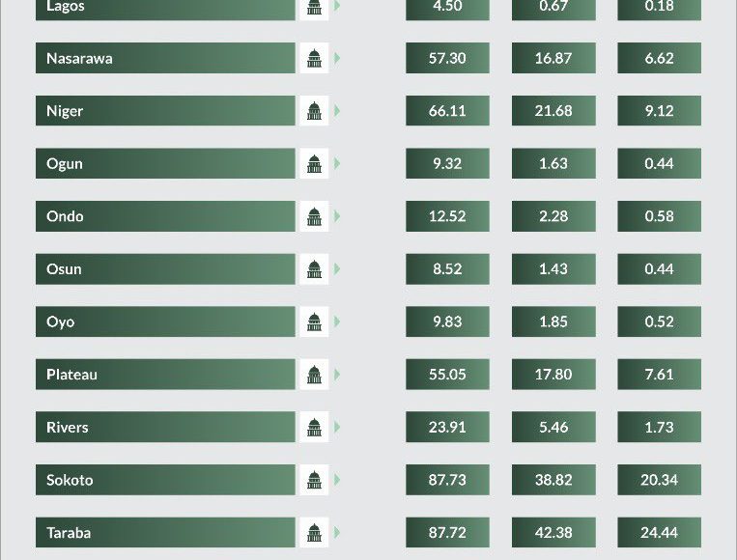Click the 1.85 value for Oyo
Screen dimensions: 737x560
(x=553, y=322)
